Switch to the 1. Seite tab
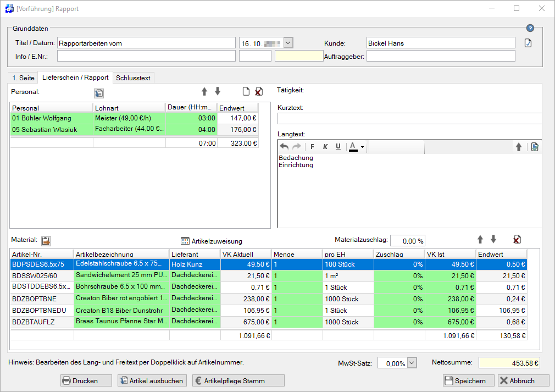The image size is (555, 392). [24, 78]
